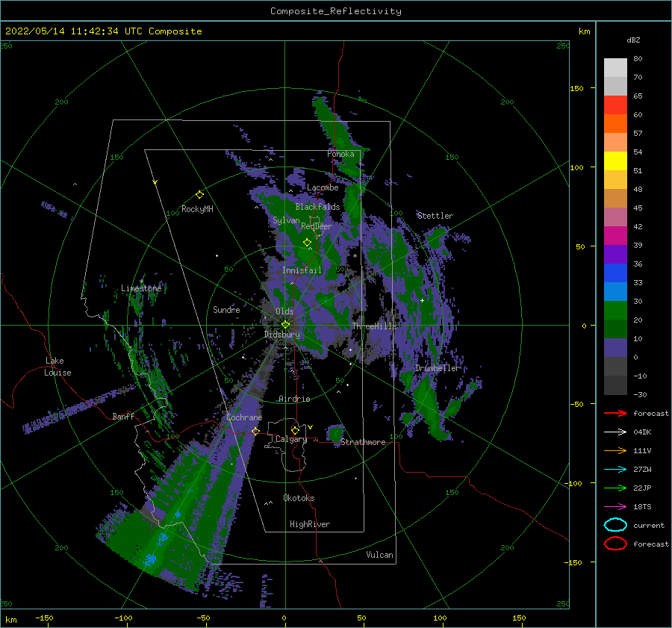The height and width of the screenshot is (628, 672).
Task: Click the Innisfail town label
Action: point(302,270)
